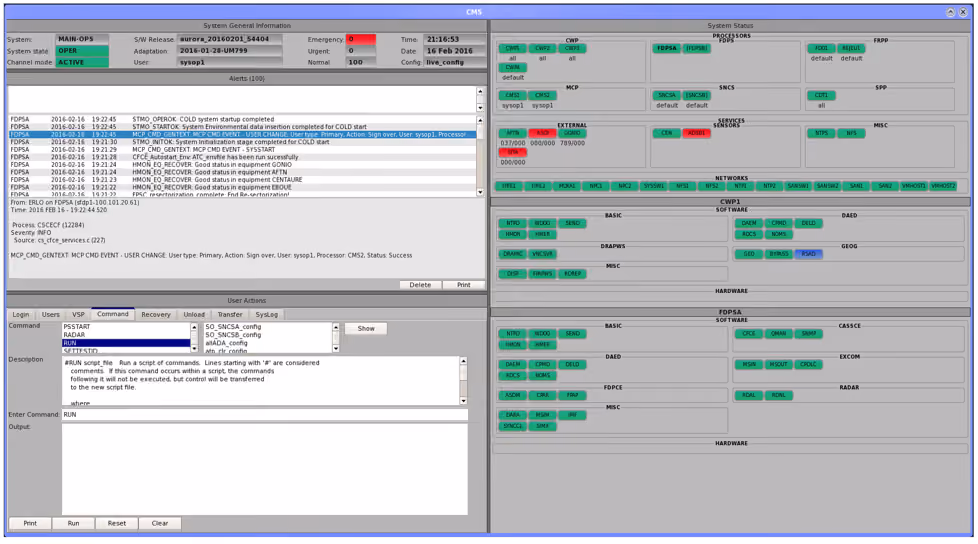Switch to the Users tab
This screenshot has width=978, height=544.
click(x=51, y=314)
